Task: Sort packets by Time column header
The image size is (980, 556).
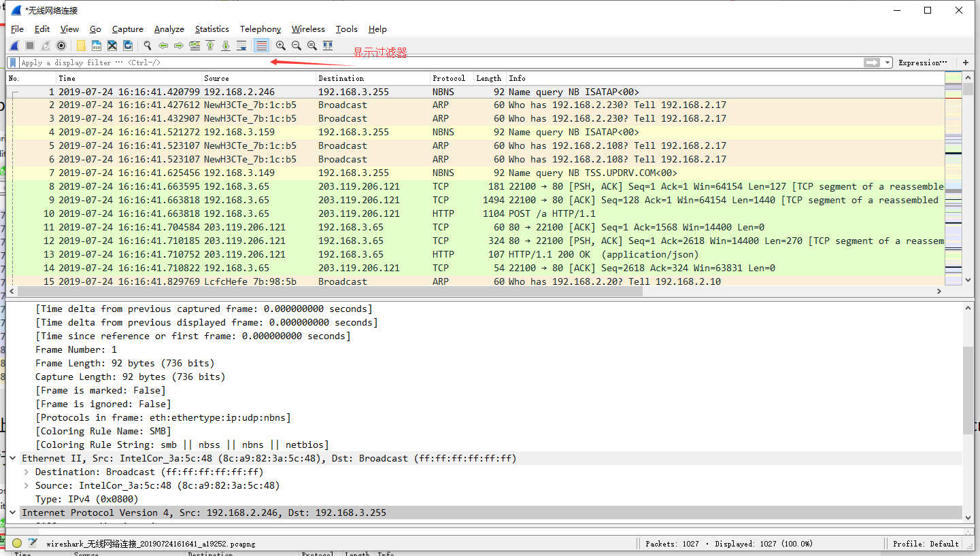Action: tap(129, 78)
